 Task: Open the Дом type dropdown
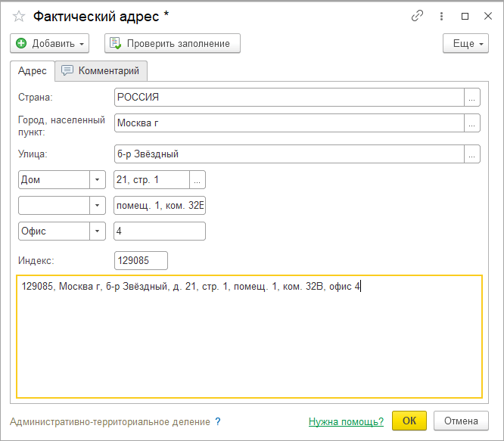click(97, 179)
